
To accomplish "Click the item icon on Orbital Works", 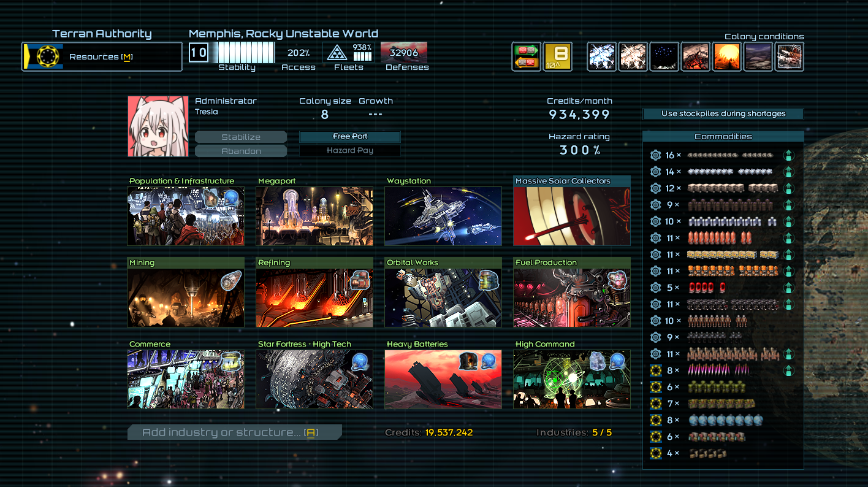I will tap(489, 280).
